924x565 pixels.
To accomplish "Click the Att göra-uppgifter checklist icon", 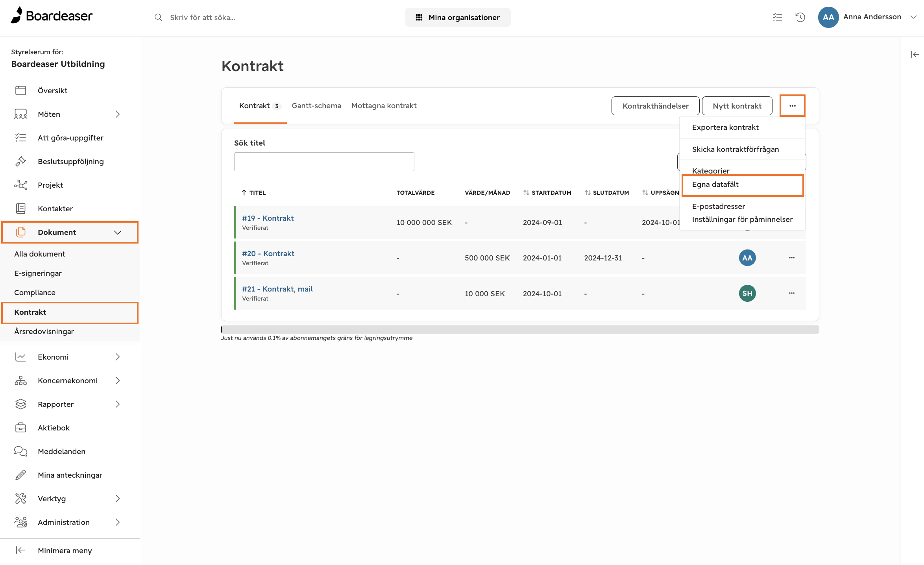I will (21, 138).
